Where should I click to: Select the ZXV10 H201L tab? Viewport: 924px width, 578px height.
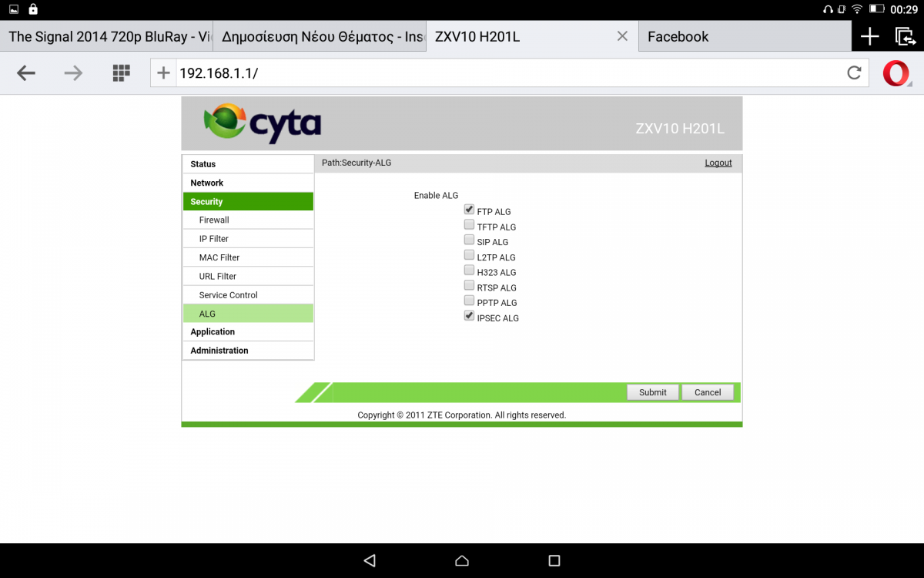(532, 36)
